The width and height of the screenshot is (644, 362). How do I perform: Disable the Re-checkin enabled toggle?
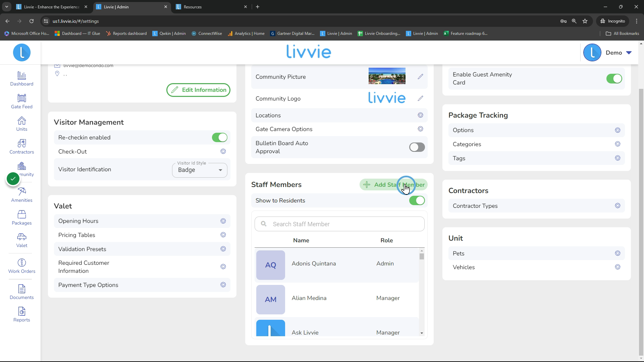click(220, 137)
